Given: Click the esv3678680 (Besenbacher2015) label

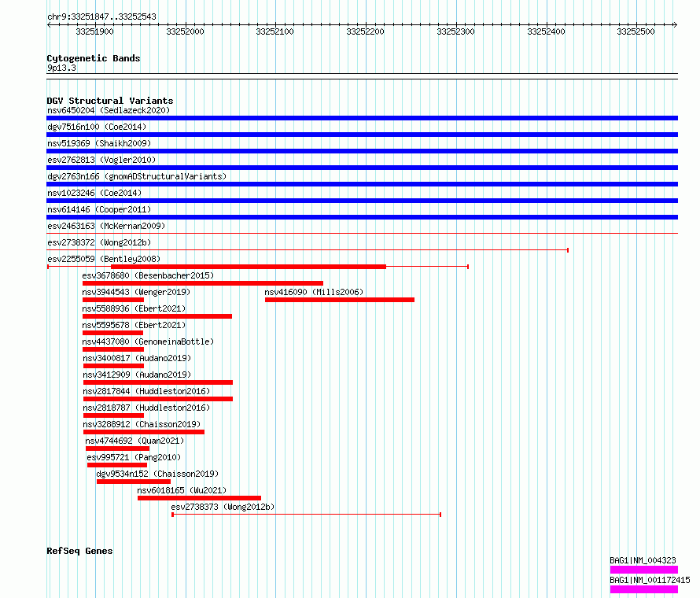Looking at the screenshot, I should 148,275.
